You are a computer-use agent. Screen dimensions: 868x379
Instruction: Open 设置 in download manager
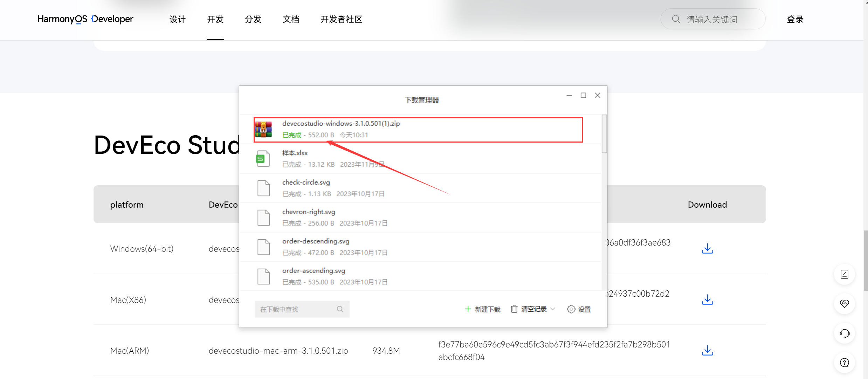click(x=579, y=309)
